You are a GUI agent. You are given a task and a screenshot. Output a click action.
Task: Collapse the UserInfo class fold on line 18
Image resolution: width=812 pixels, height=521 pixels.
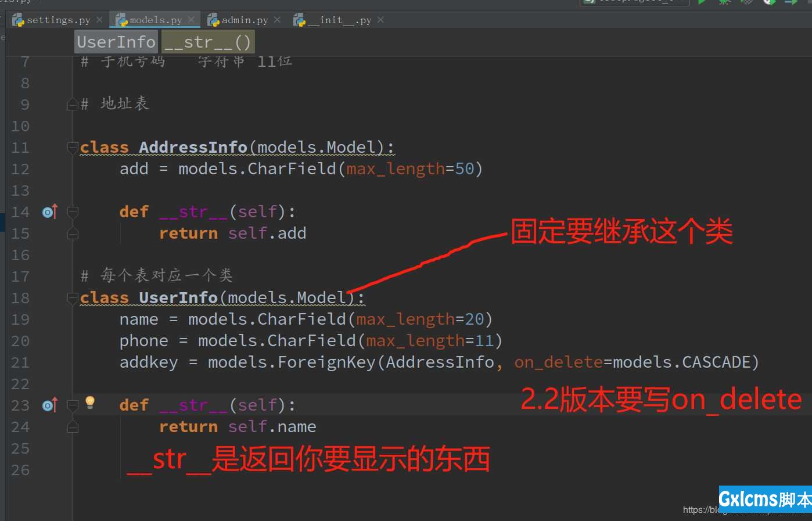click(x=73, y=298)
